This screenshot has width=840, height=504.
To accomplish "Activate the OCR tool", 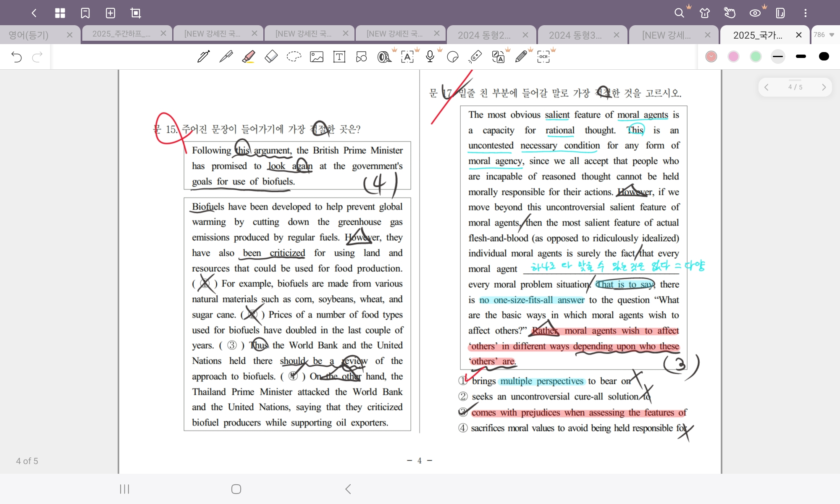I will pos(543,57).
